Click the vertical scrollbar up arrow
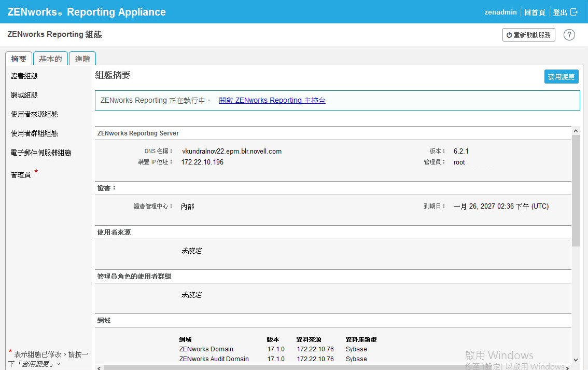The width and height of the screenshot is (588, 370). [x=576, y=130]
